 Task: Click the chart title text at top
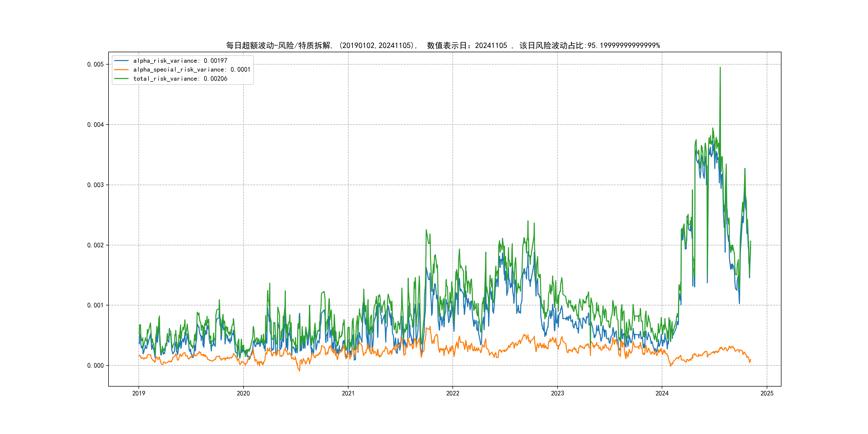click(x=443, y=46)
